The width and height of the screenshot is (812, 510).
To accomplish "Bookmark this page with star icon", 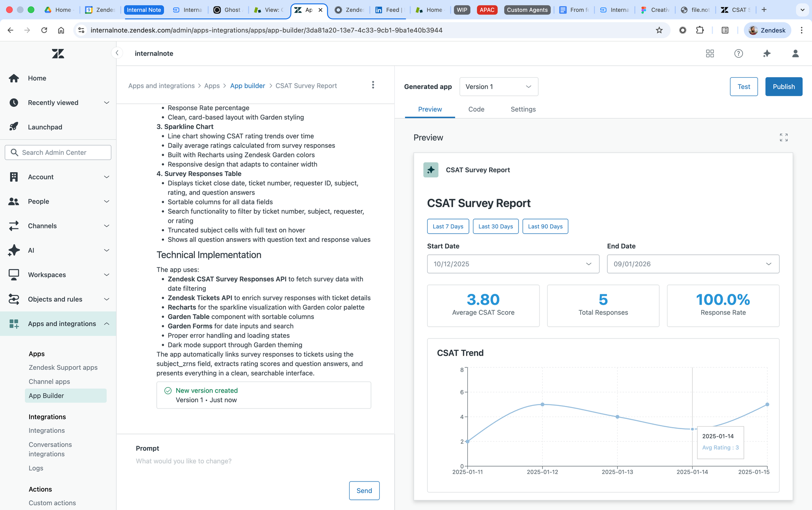I will 659,30.
